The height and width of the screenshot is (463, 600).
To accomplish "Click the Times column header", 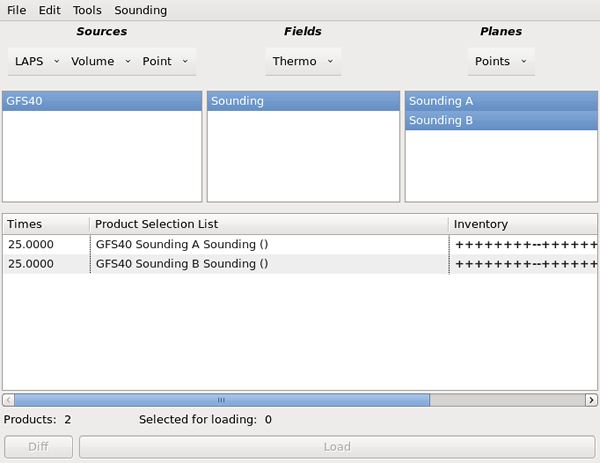I will pyautogui.click(x=46, y=224).
